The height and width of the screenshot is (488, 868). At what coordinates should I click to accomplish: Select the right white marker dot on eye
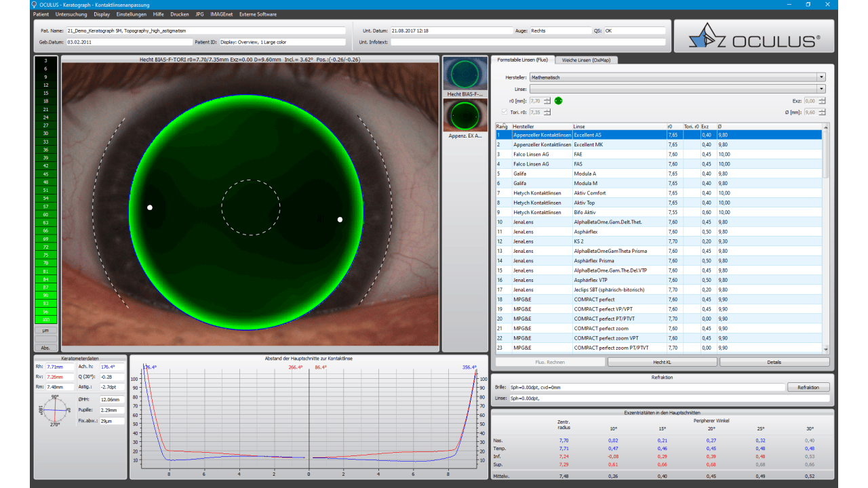[340, 219]
